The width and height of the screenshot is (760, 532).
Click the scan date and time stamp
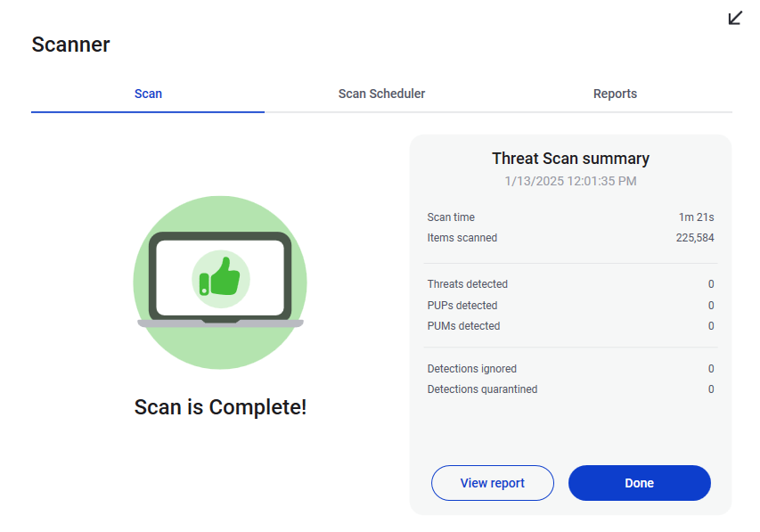(x=570, y=181)
